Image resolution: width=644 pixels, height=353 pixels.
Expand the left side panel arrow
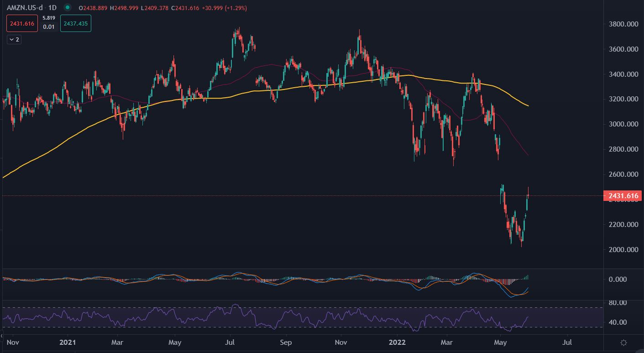pyautogui.click(x=1, y=336)
